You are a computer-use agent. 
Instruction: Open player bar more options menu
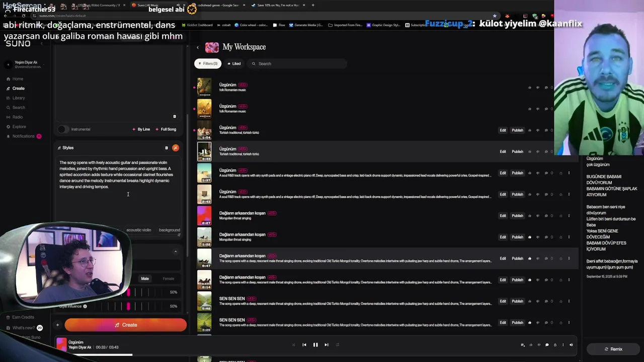point(563,345)
